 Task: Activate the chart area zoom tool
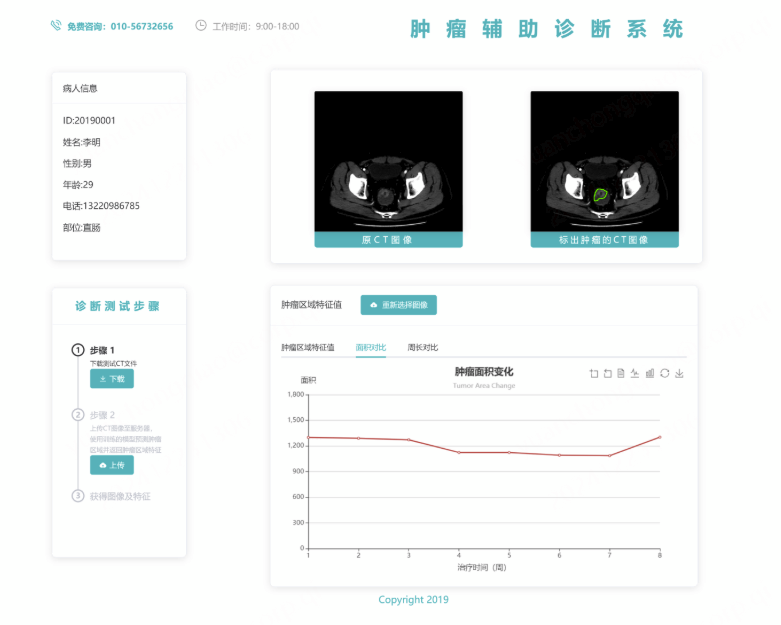pos(594,374)
